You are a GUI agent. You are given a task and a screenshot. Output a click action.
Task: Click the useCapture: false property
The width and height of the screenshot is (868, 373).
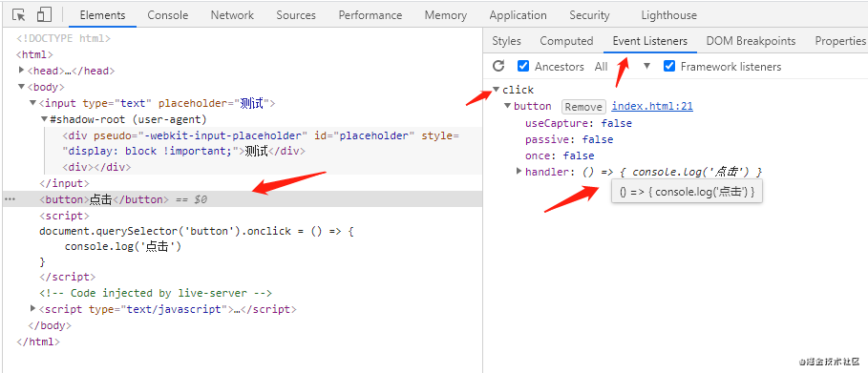579,123
